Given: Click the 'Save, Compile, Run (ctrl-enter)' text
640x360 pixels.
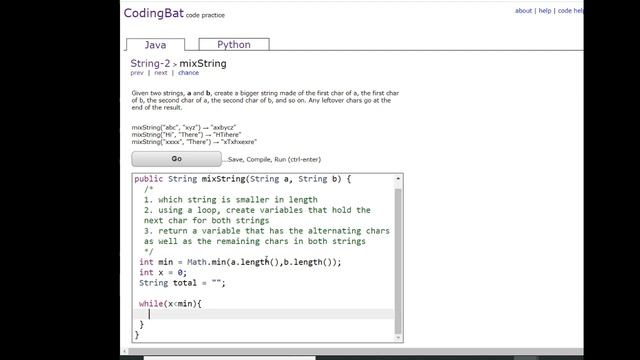Looking at the screenshot, I should (274, 159).
